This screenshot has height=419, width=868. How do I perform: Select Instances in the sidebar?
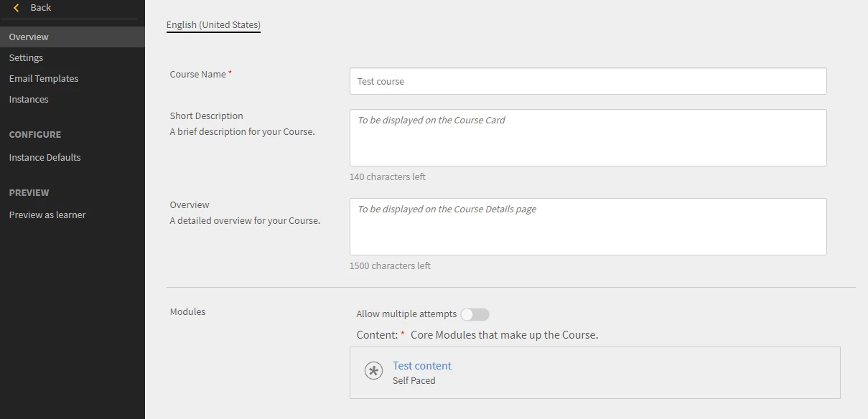(29, 100)
